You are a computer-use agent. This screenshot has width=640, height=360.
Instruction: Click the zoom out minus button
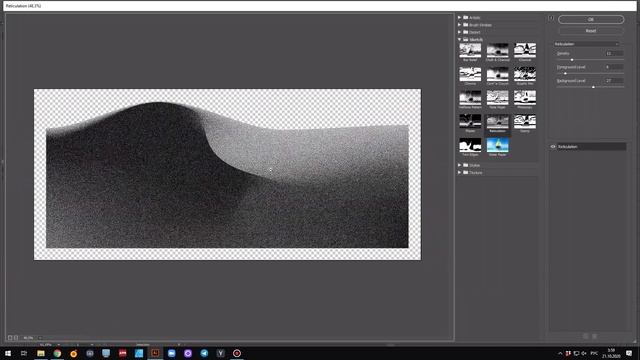10,338
